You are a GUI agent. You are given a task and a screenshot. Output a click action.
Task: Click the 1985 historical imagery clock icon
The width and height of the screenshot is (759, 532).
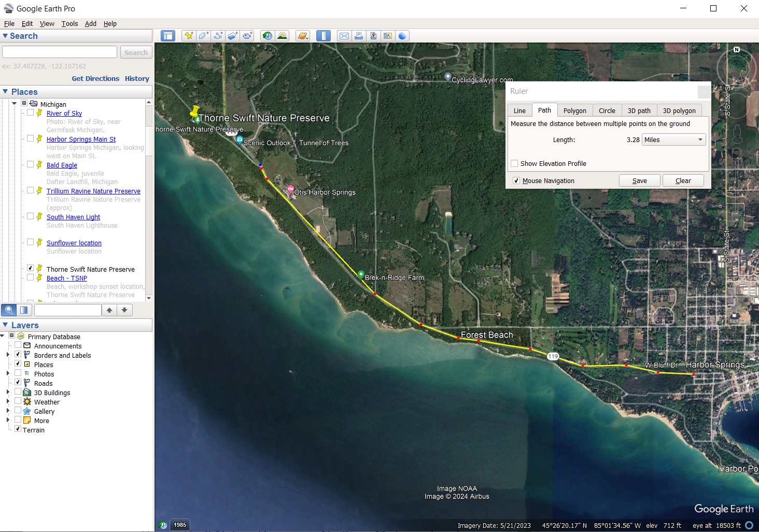[163, 525]
